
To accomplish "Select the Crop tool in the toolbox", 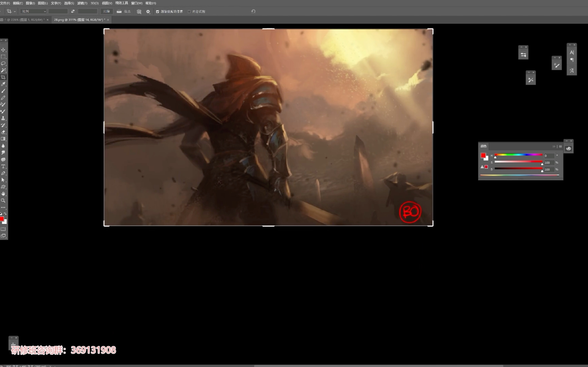I will 3,77.
